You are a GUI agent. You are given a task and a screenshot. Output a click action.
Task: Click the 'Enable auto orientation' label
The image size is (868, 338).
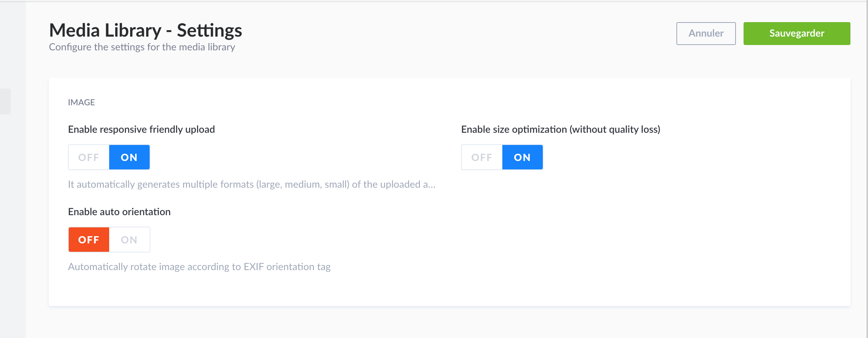tap(119, 212)
